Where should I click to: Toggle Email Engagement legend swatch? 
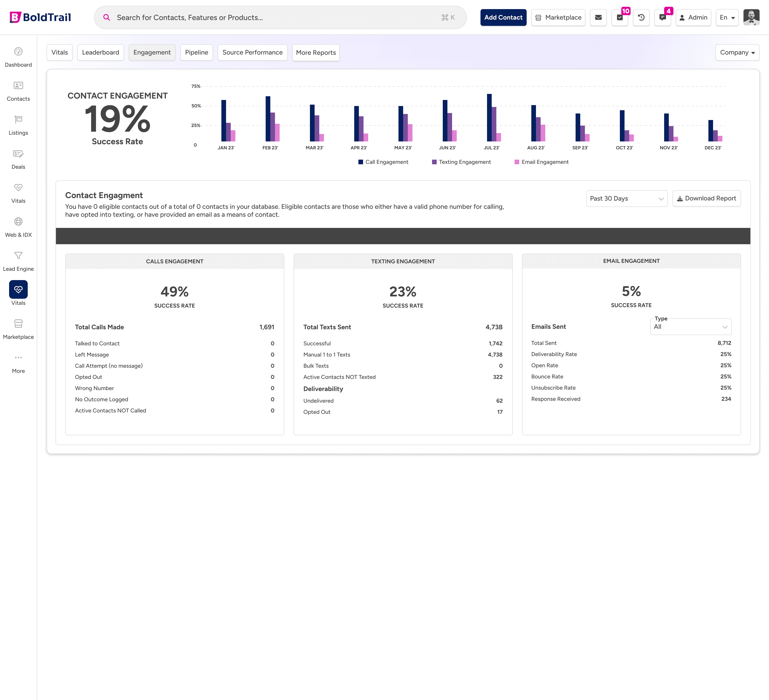[517, 162]
